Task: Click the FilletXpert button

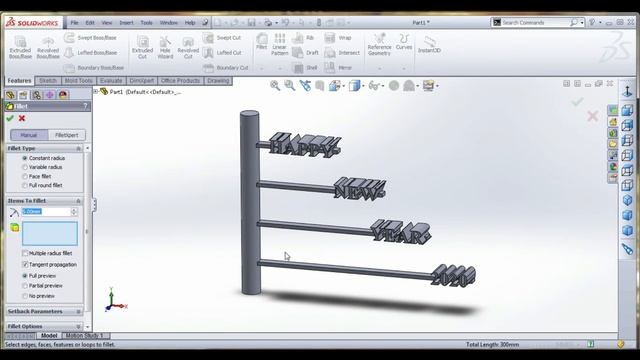Action: tap(67, 135)
